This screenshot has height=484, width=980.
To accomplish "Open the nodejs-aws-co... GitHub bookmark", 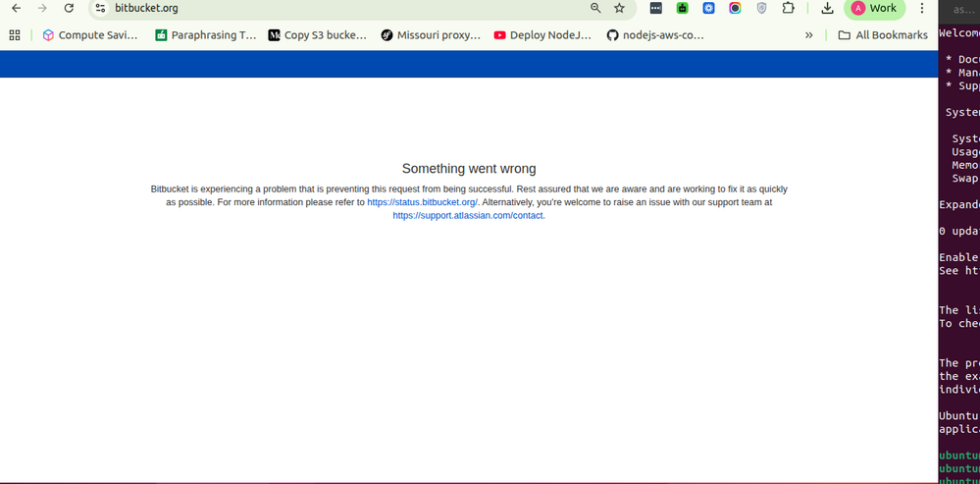I will 655,35.
